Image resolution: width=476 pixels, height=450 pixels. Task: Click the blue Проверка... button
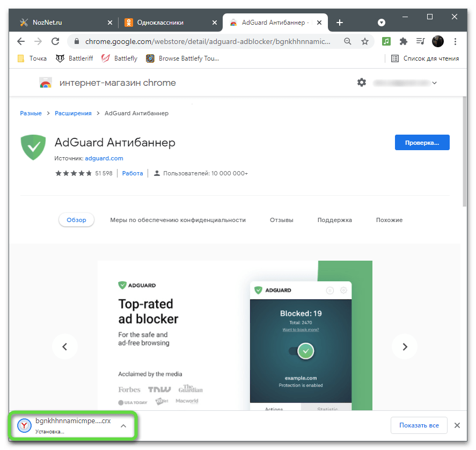[x=422, y=142]
